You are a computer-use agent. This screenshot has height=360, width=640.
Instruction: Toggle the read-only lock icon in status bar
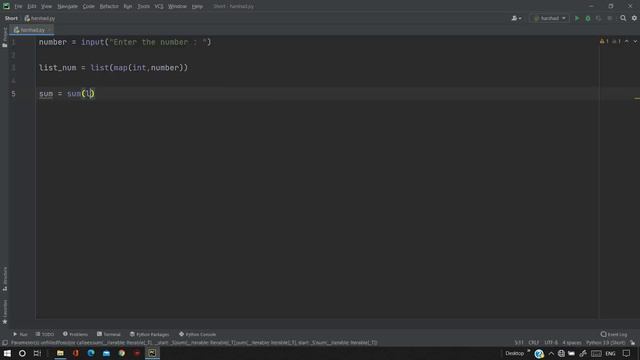click(632, 342)
